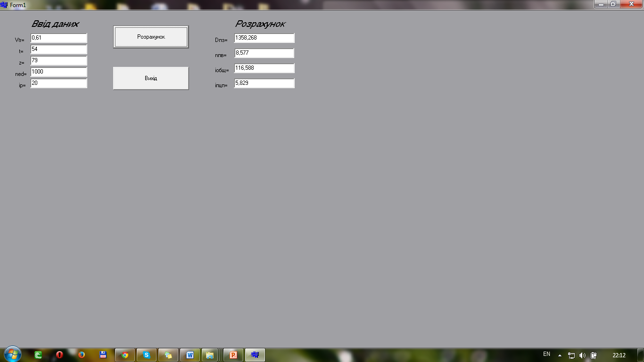Image resolution: width=644 pixels, height=362 pixels.
Task: Click the 't=' label
Action: pyautogui.click(x=21, y=51)
